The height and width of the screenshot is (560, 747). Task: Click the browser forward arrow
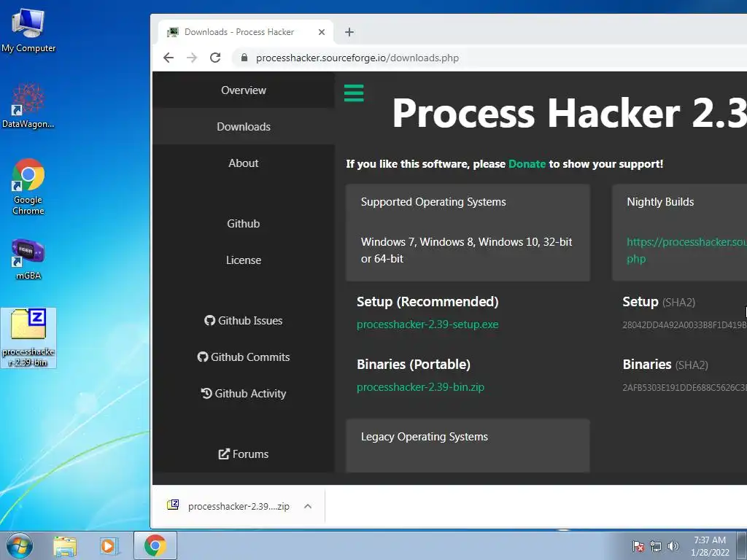click(x=192, y=58)
